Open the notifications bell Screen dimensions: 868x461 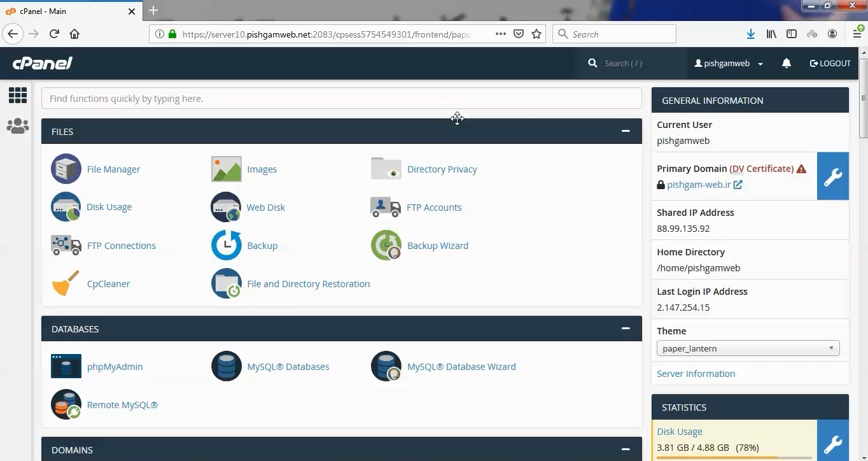787,63
